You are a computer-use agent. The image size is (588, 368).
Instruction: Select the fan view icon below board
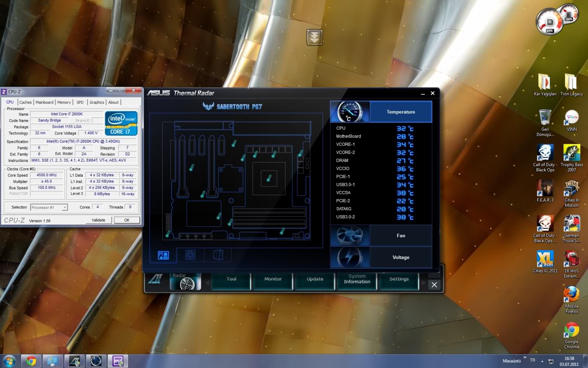190,255
